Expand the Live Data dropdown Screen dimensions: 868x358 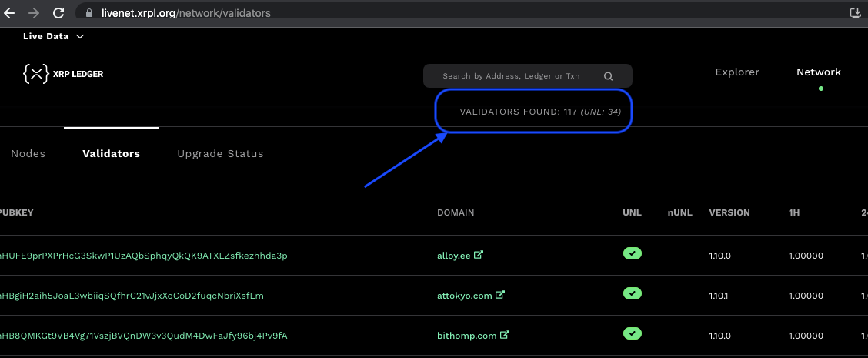coord(54,36)
